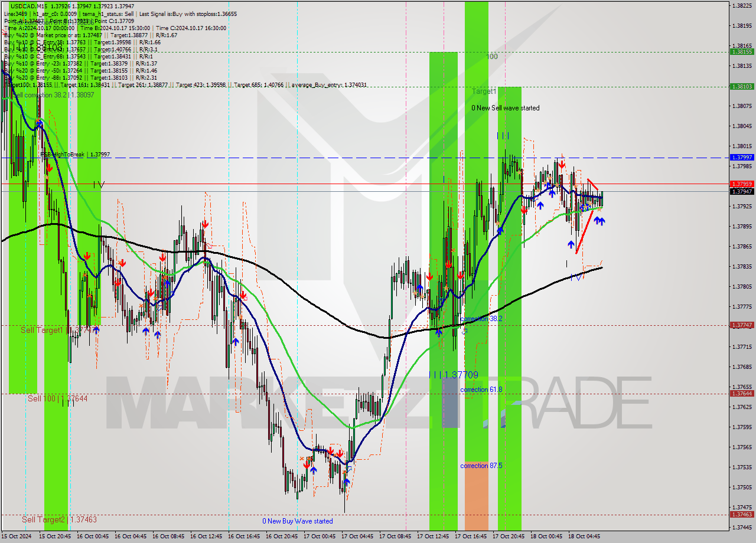Click the '17 Oct 00:45' time axis label
Image resolution: width=756 pixels, height=543 pixels.
click(x=318, y=537)
